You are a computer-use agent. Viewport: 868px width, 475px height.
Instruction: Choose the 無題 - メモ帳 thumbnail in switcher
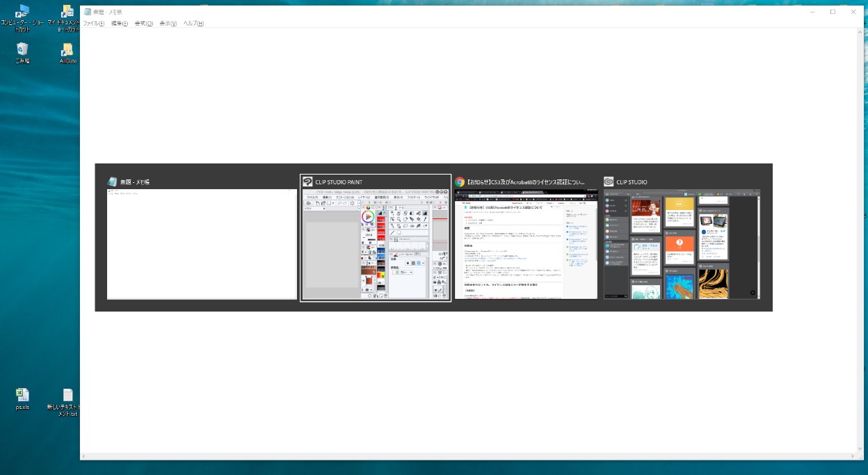coord(202,244)
